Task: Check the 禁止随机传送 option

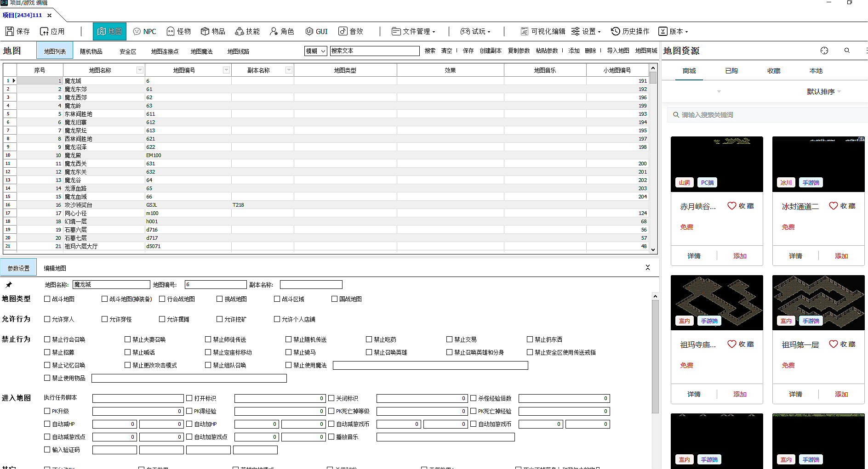Action: pos(289,339)
